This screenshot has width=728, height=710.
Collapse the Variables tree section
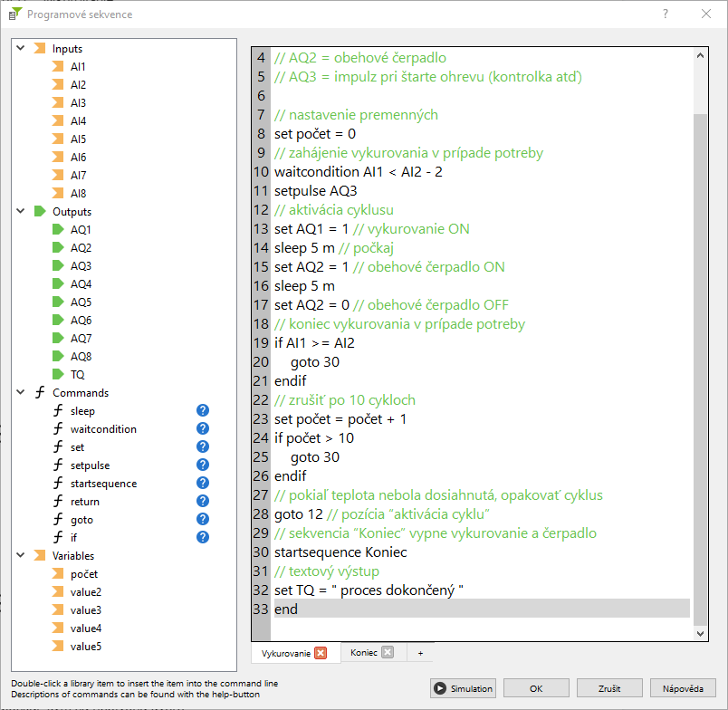20,556
